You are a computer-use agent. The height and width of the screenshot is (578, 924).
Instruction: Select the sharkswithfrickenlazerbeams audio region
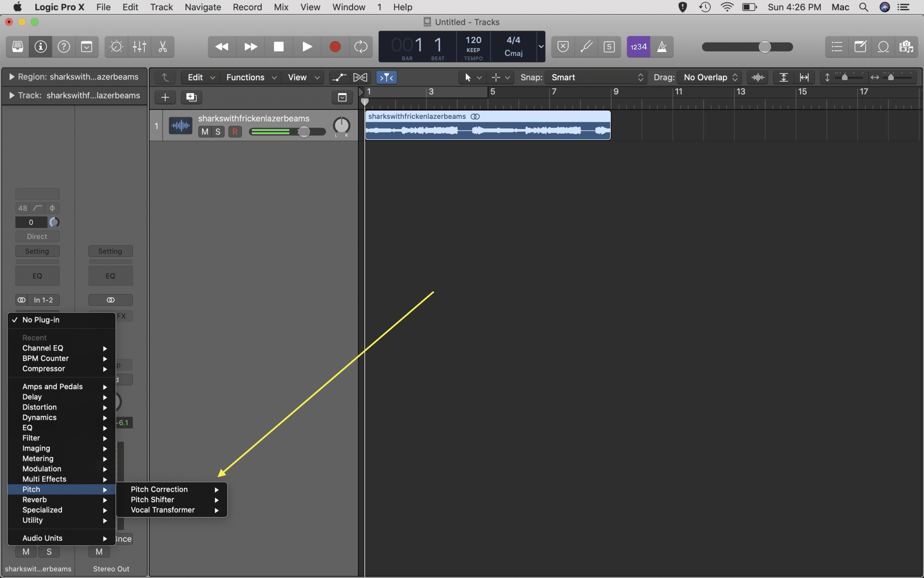click(x=488, y=125)
